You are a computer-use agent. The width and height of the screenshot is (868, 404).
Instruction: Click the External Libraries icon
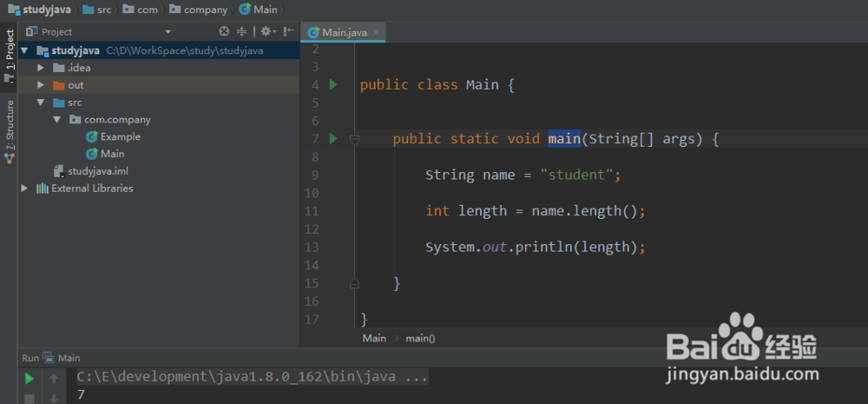click(42, 189)
